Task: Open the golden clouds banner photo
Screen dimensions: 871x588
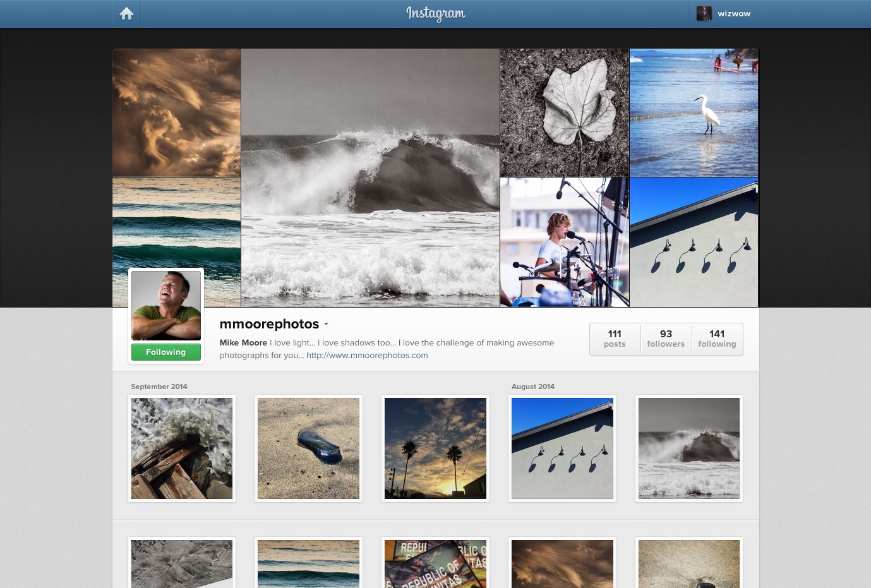Action: click(176, 112)
